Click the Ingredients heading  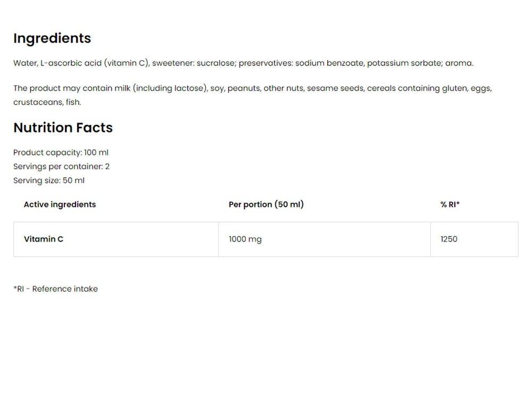tap(52, 38)
